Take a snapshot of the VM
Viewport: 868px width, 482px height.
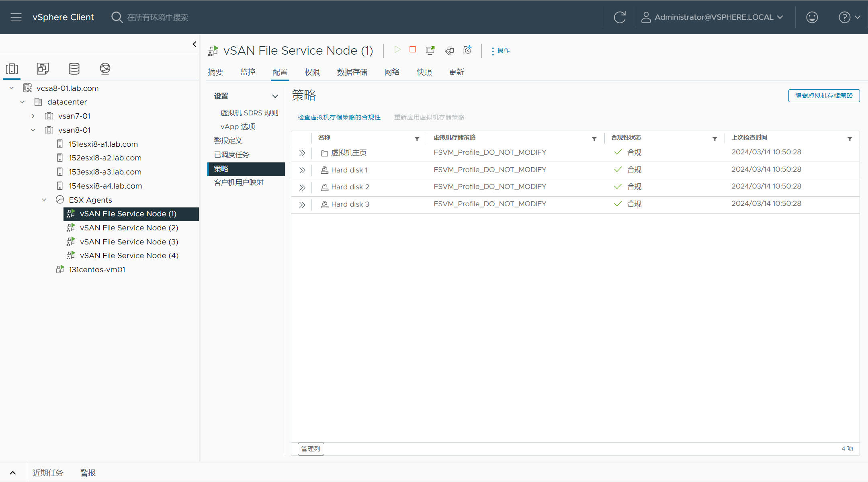pos(467,50)
